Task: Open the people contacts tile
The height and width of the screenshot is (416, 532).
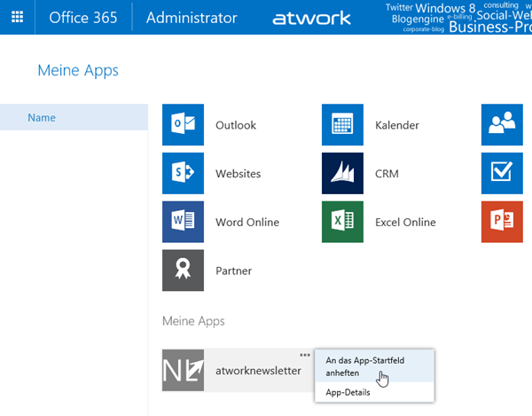Action: tap(502, 125)
